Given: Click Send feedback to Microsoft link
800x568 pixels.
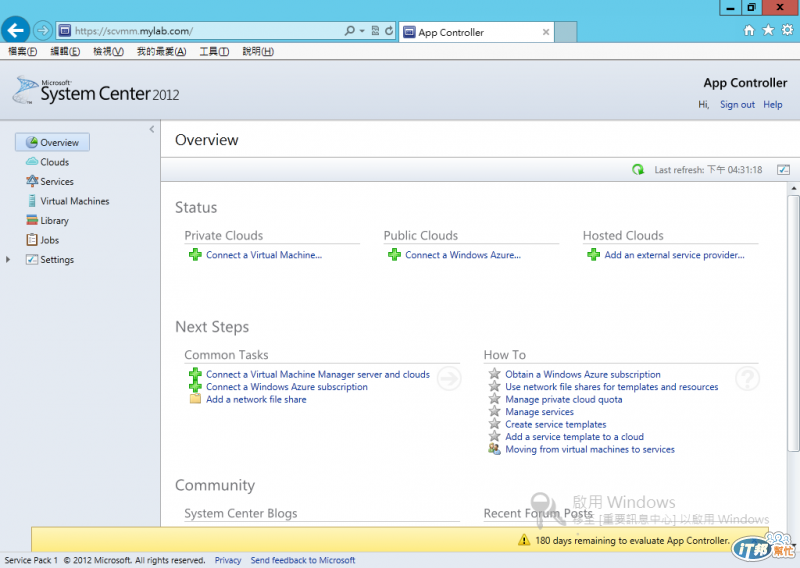Looking at the screenshot, I should (x=303, y=560).
